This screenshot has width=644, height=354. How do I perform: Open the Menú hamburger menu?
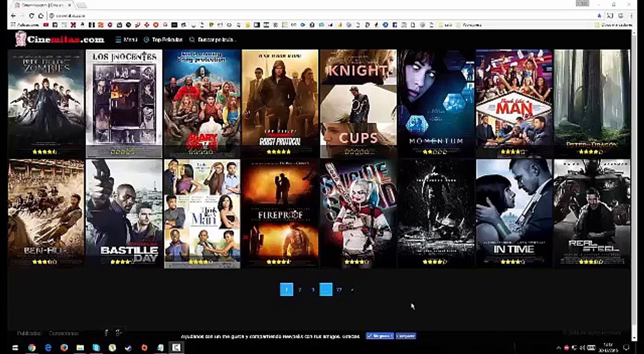coord(126,39)
